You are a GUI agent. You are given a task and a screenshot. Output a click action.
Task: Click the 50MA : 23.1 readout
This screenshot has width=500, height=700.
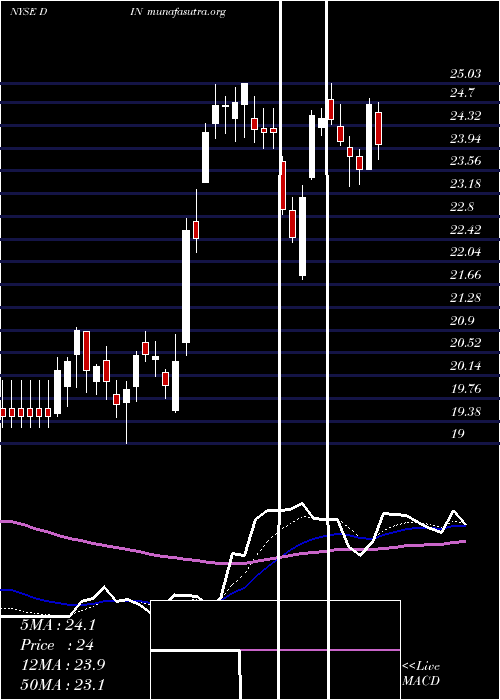63,684
